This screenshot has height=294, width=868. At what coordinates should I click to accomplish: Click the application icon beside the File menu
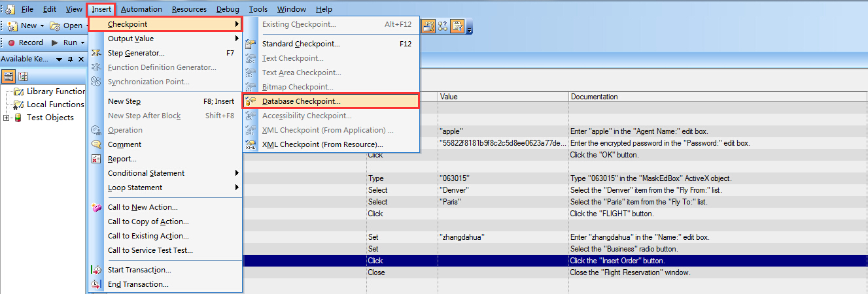click(11, 9)
